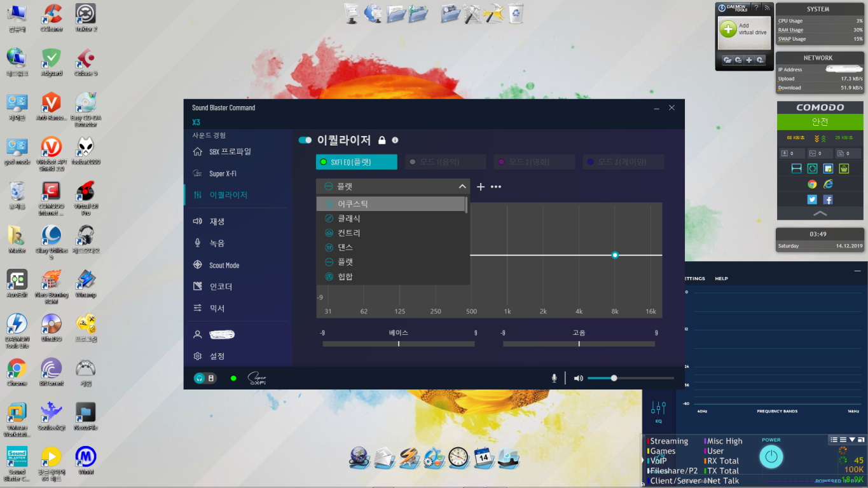The image size is (868, 488).
Task: Click the clock icon in bottom dock
Action: (x=458, y=457)
